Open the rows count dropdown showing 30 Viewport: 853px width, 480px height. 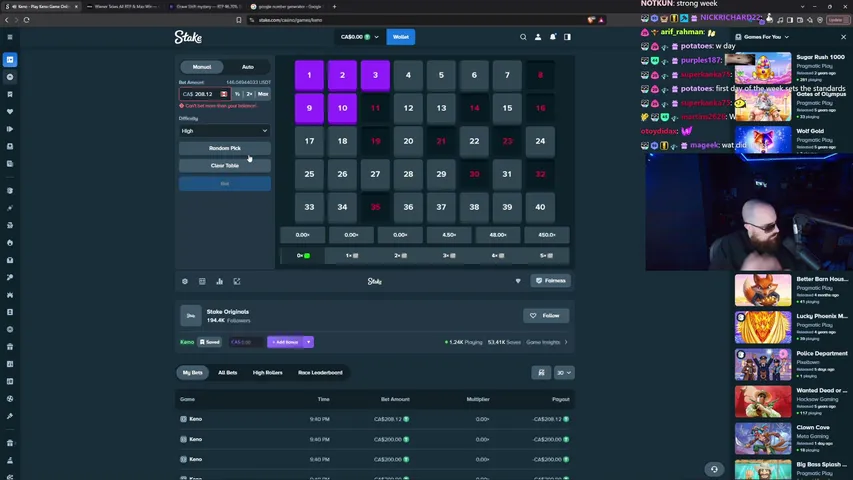564,373
